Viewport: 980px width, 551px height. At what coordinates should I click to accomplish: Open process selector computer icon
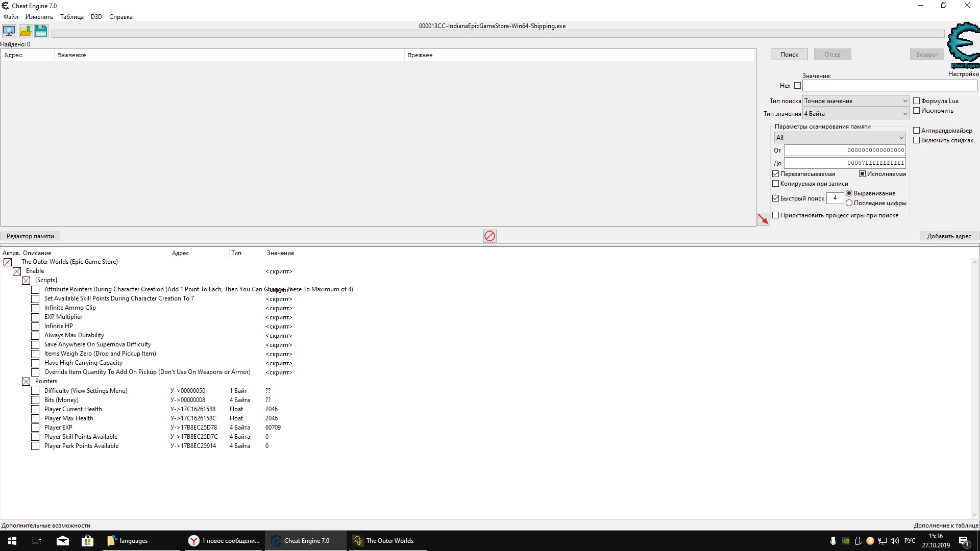click(9, 31)
